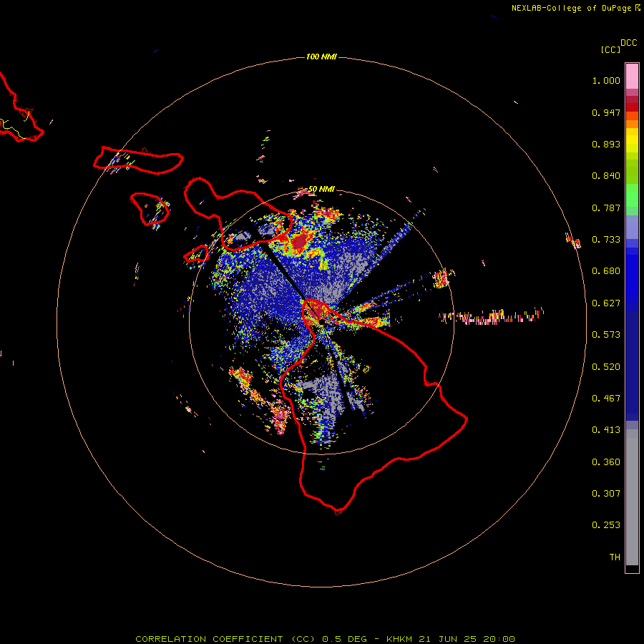Image resolution: width=644 pixels, height=644 pixels.
Task: Select the 100 NMI range ring label
Action: [x=321, y=57]
